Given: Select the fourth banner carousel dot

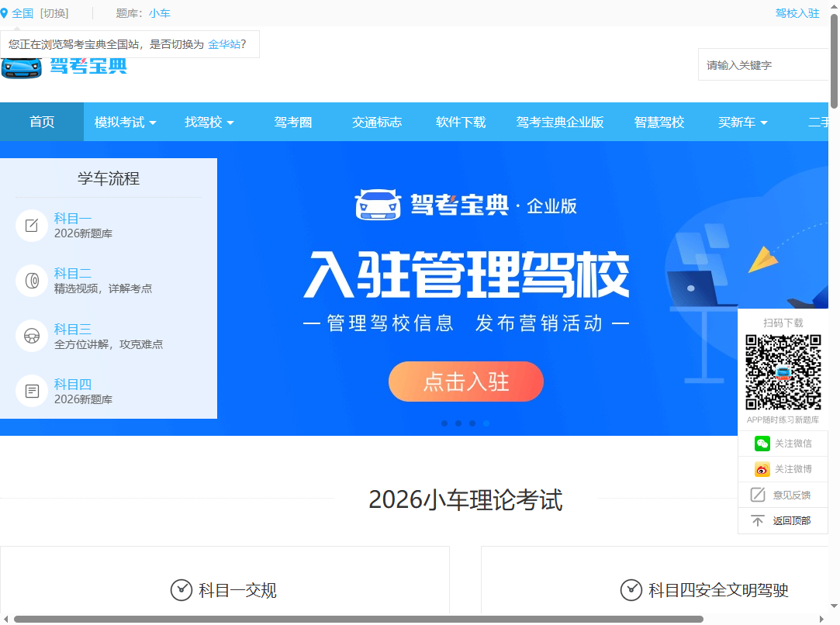Looking at the screenshot, I should click(x=486, y=423).
